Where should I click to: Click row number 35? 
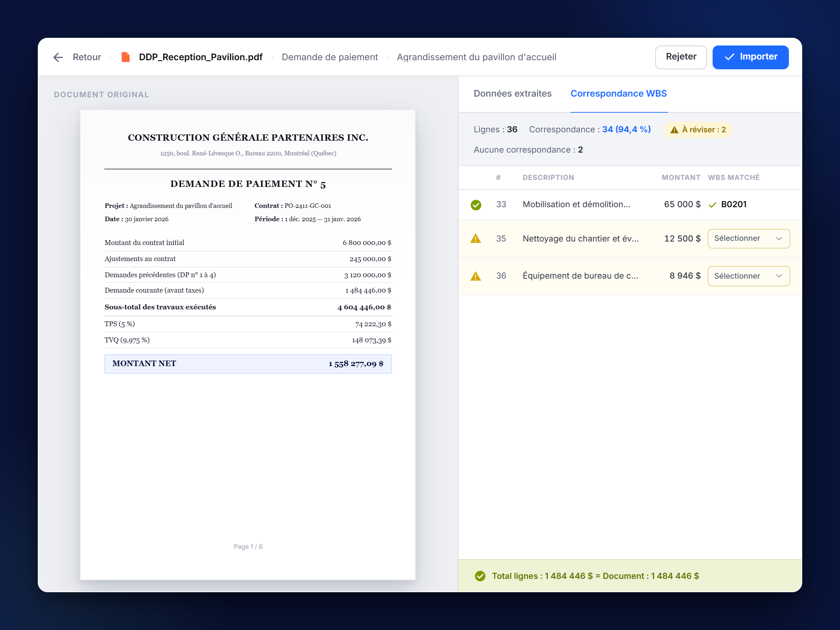(501, 238)
